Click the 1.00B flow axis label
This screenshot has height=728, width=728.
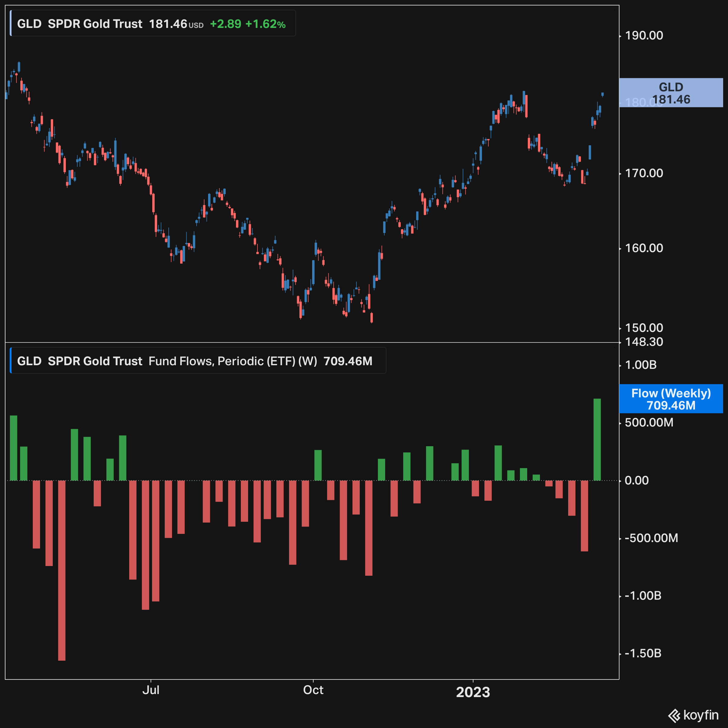pos(641,365)
